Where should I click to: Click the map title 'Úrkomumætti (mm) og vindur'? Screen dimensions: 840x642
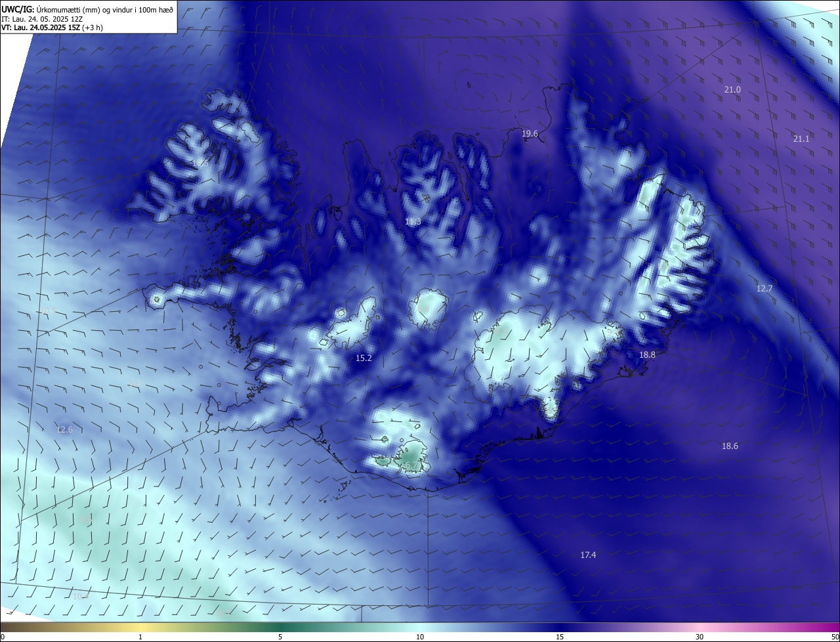tap(86, 9)
